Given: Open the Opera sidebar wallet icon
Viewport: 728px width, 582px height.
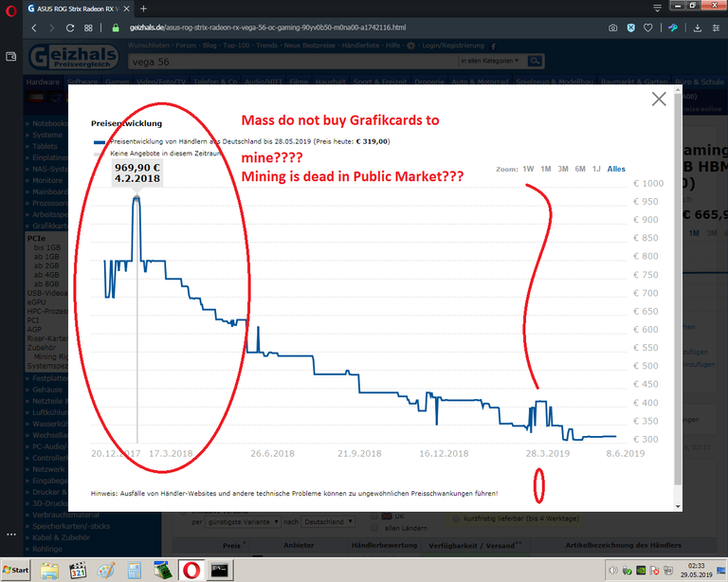Looking at the screenshot, I should [11, 57].
